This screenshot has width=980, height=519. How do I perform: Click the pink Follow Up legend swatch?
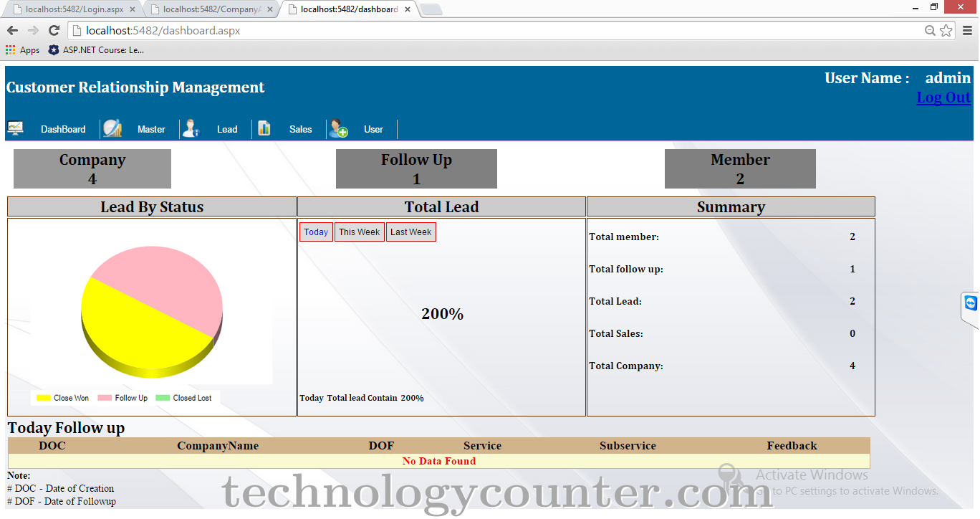(x=105, y=398)
